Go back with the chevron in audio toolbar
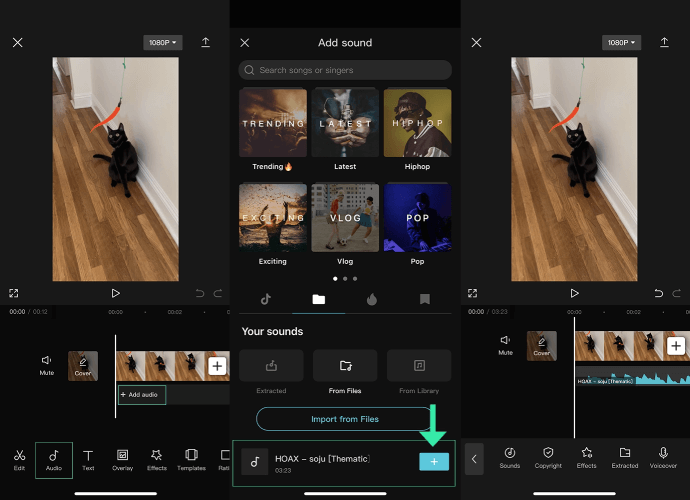 [x=474, y=459]
